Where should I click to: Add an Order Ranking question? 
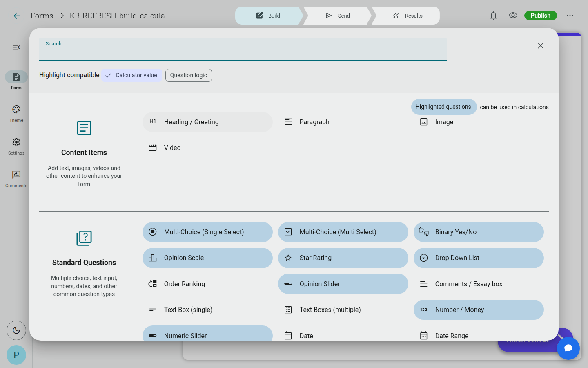point(207,284)
